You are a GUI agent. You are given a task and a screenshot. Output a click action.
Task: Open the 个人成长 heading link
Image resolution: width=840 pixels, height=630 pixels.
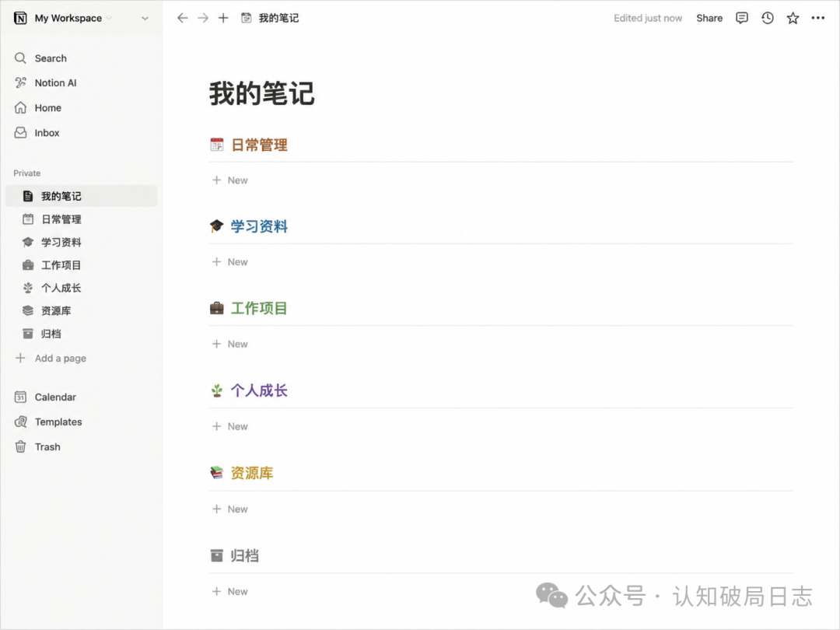pyautogui.click(x=259, y=390)
